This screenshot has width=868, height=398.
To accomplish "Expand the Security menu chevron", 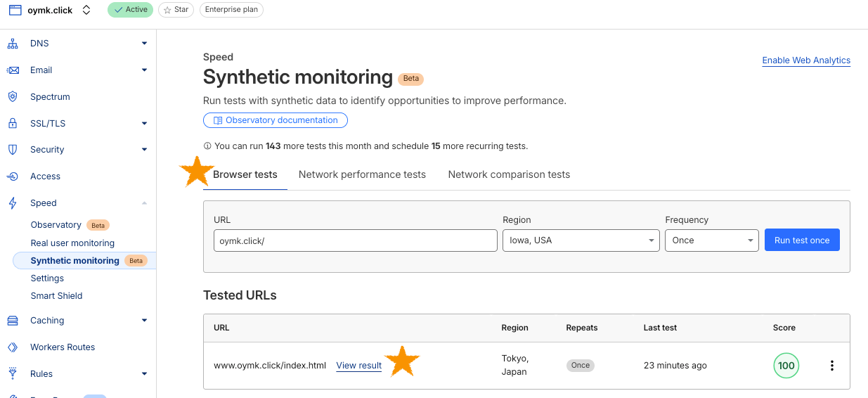I will 144,150.
